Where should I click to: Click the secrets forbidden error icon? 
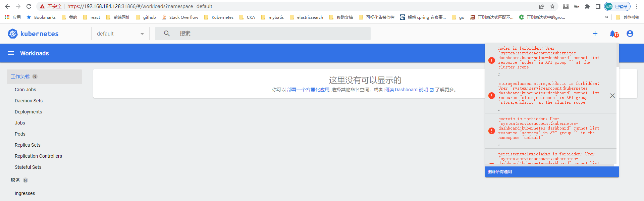click(492, 131)
